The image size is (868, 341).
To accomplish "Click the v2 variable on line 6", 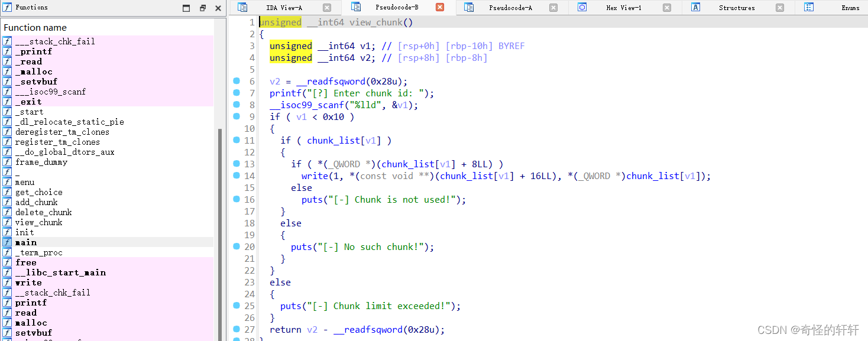I will pos(274,81).
